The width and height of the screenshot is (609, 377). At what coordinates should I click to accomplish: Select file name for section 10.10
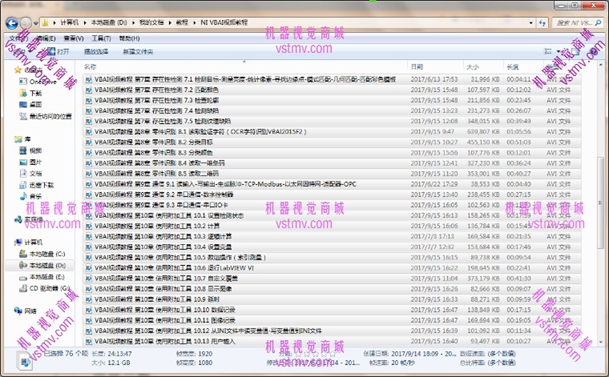pyautogui.click(x=165, y=310)
